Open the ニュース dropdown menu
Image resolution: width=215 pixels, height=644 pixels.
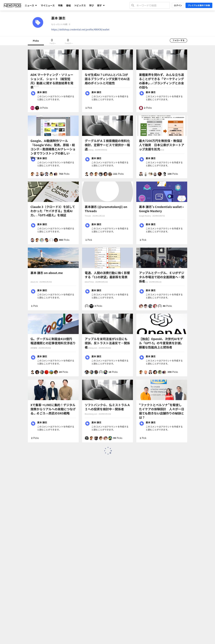click(x=31, y=6)
